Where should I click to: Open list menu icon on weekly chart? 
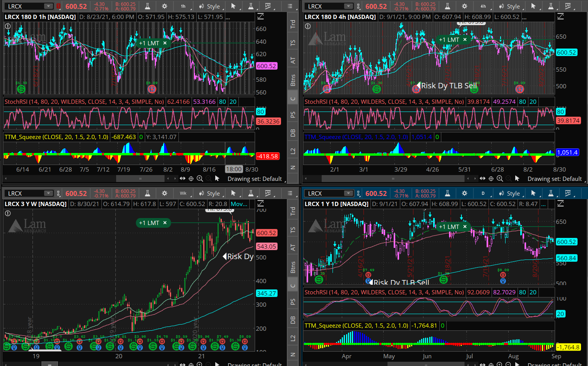pos(290,193)
